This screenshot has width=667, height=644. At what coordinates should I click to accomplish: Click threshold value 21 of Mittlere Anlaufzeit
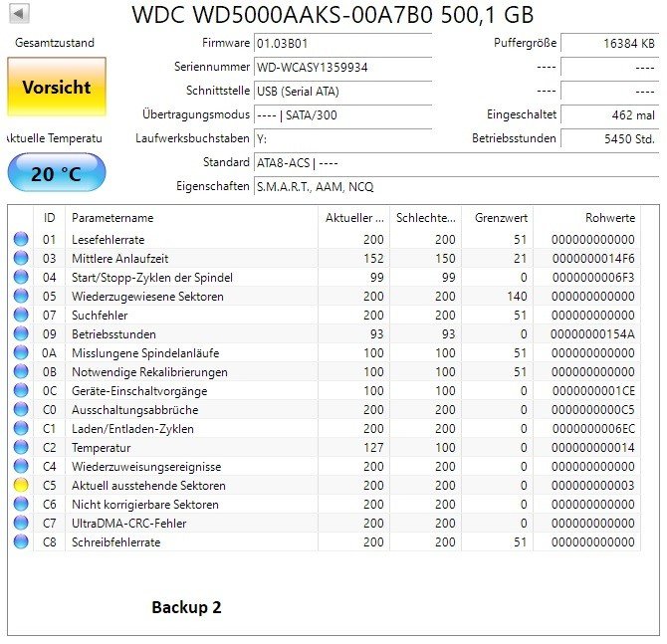point(520,258)
